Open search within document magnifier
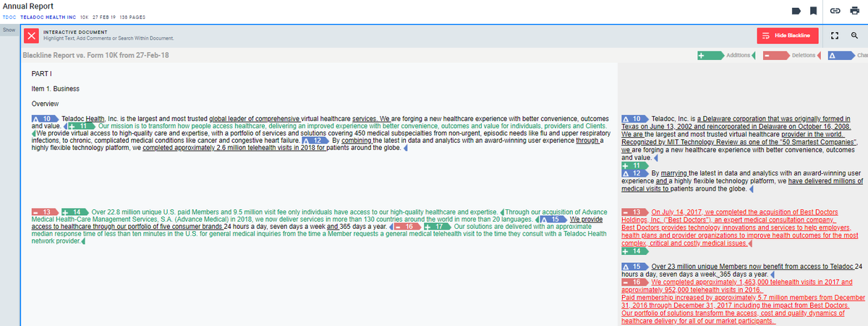 coord(854,35)
